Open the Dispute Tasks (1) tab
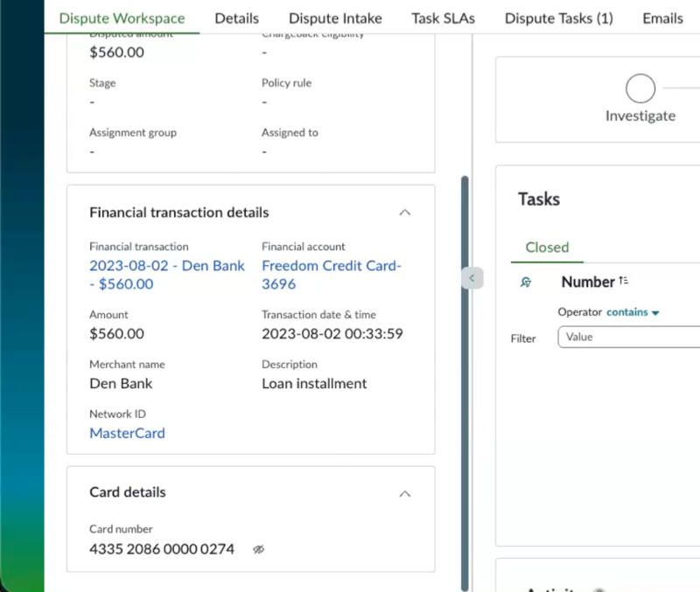 (559, 18)
